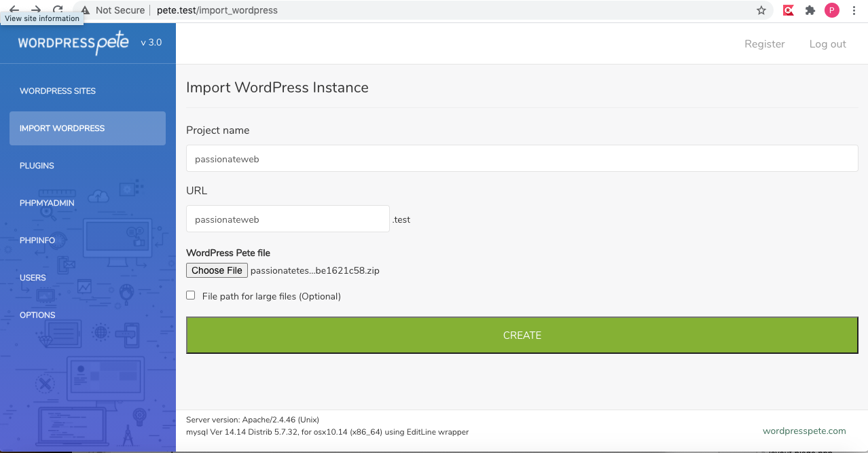Viewport: 868px width, 453px height.
Task: Bookmark this page with the star icon
Action: (x=761, y=10)
